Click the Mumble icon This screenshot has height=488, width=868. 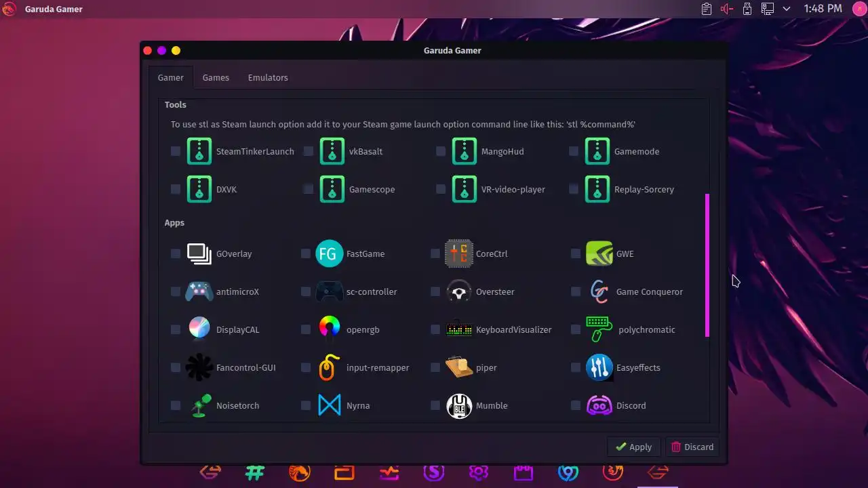click(x=458, y=405)
